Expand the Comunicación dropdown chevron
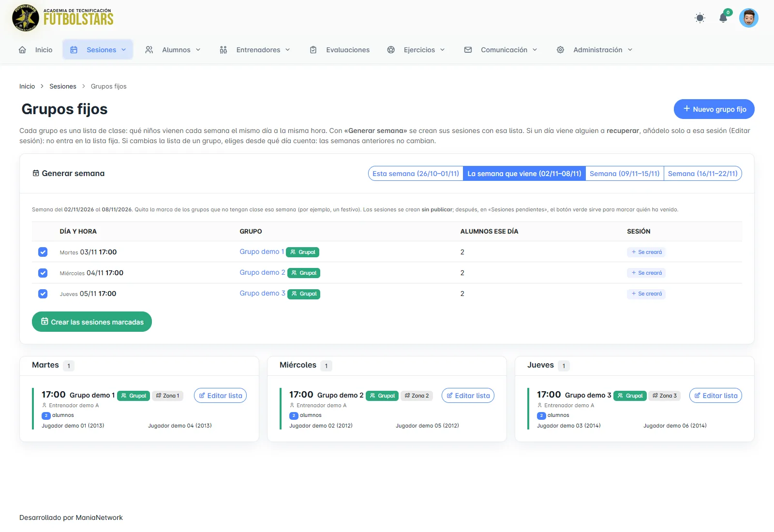The image size is (774, 532). [x=535, y=50]
